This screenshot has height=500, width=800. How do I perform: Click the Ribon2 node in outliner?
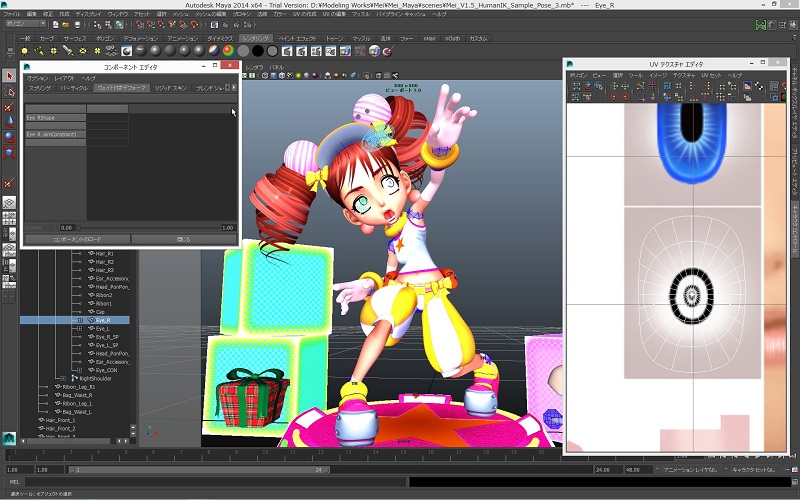coord(104,295)
